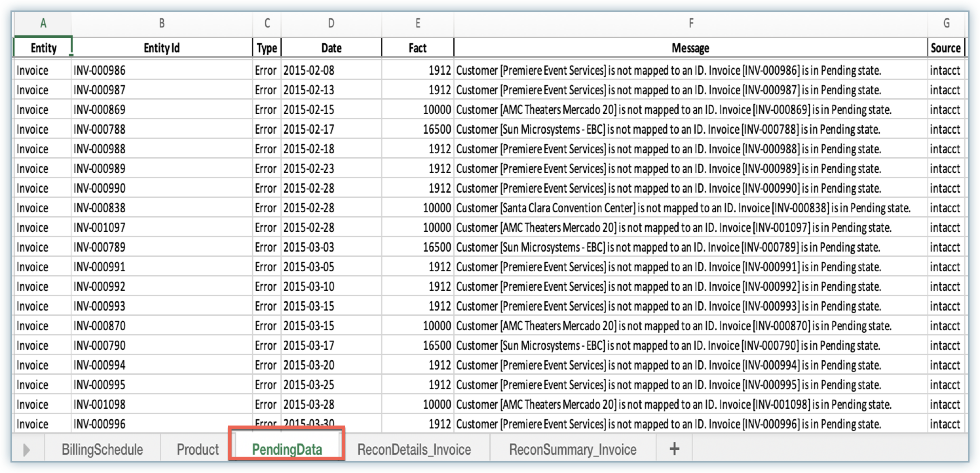Select column D header
The image size is (980, 473).
pos(331,24)
